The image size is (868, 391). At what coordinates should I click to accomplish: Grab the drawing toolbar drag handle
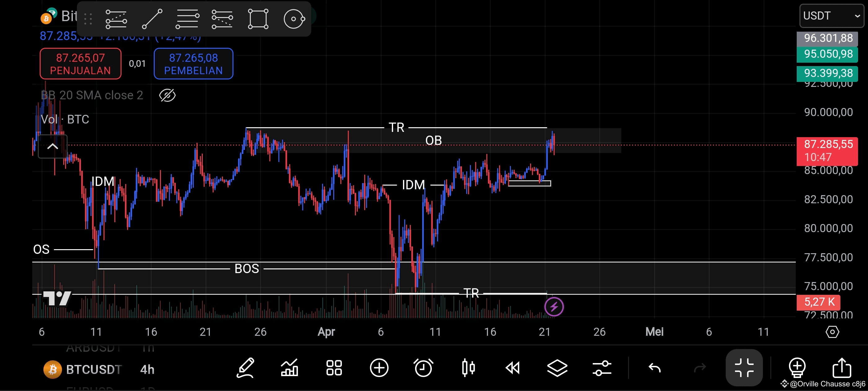(x=88, y=19)
